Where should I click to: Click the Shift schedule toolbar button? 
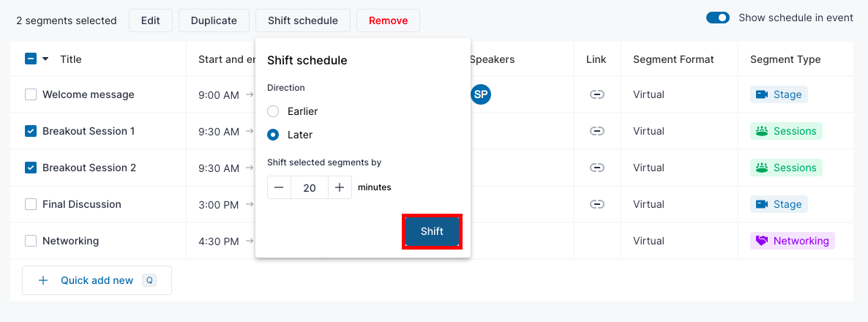point(303,20)
